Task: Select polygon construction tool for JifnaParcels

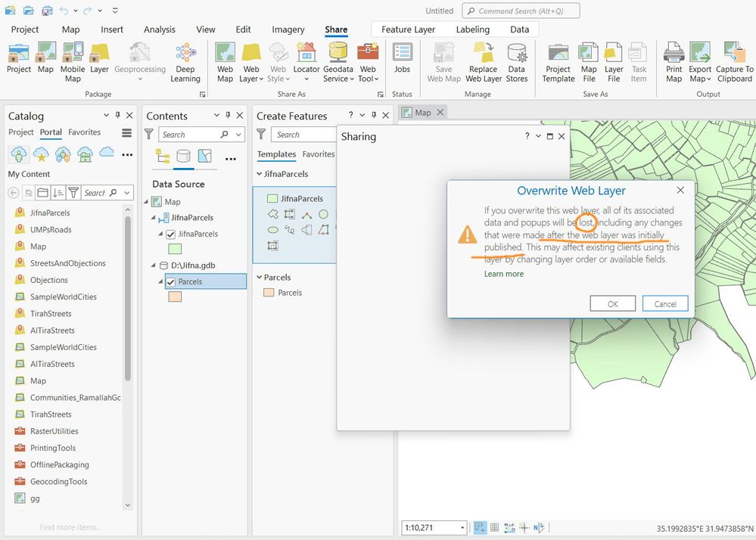Action: tap(273, 214)
